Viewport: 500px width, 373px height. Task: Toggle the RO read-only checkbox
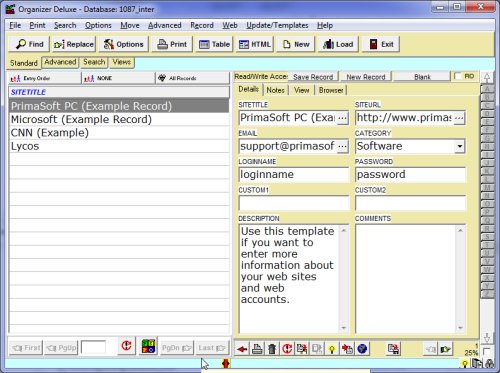[x=458, y=76]
